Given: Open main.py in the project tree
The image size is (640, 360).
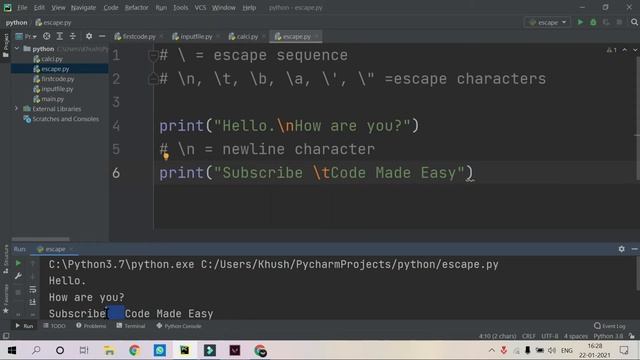Looking at the screenshot, I should coord(49,99).
